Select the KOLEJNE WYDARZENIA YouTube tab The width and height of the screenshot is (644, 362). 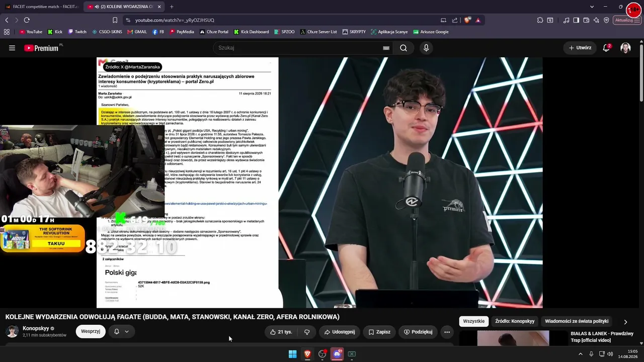[124, 7]
